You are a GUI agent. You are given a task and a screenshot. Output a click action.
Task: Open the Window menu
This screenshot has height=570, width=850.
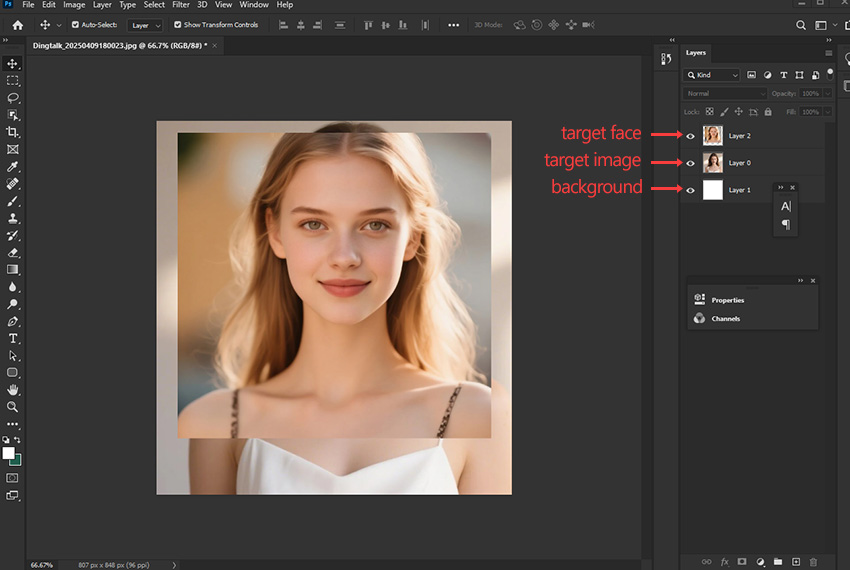254,5
